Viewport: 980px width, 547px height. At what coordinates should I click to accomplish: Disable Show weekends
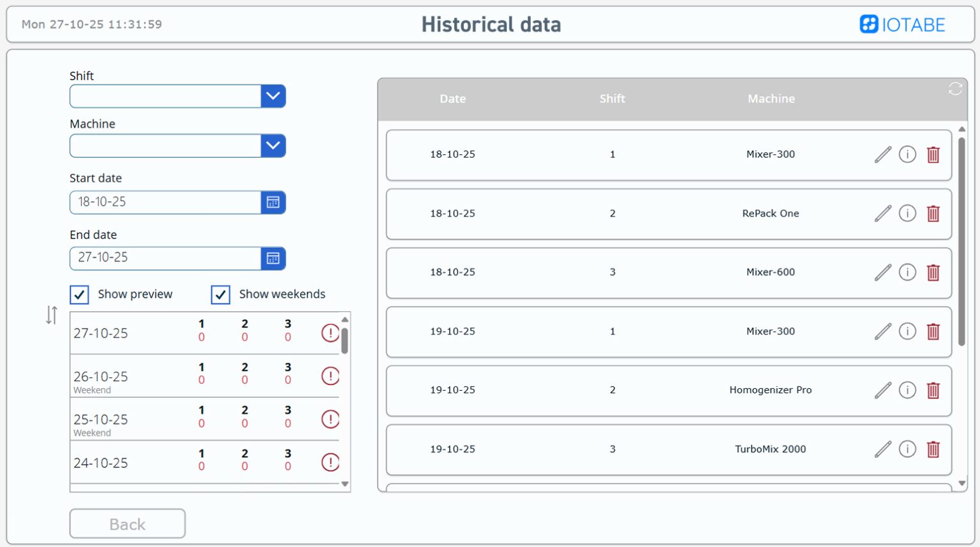220,295
